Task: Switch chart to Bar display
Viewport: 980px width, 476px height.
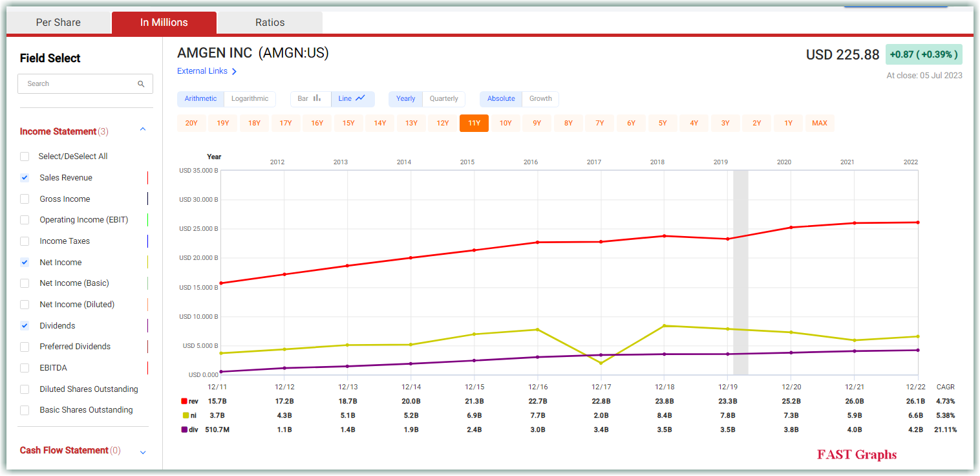Action: tap(310, 99)
